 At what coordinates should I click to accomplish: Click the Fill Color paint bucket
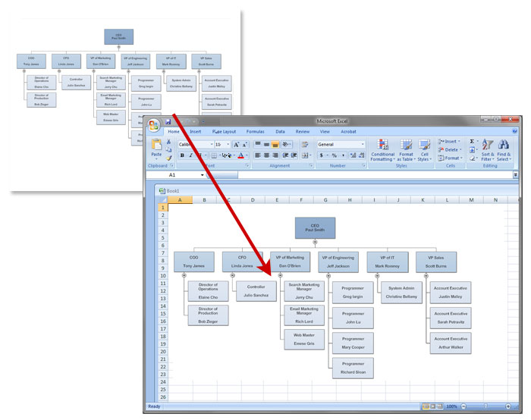click(227, 155)
